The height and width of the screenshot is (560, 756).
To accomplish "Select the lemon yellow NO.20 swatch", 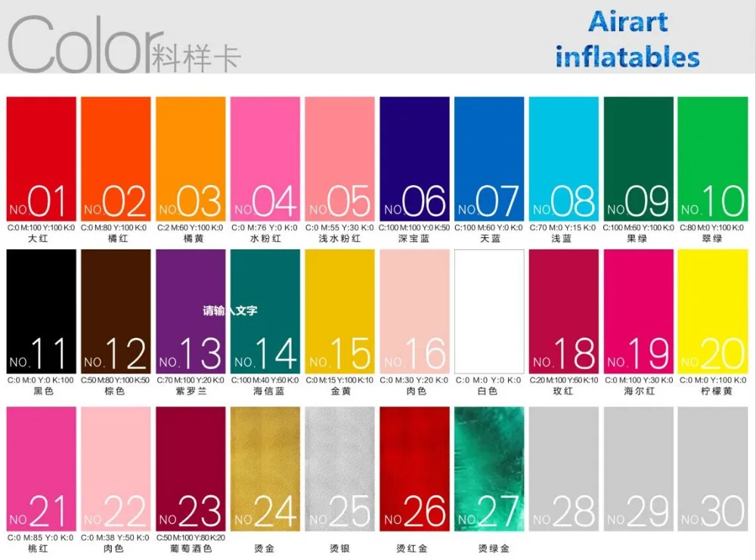I will pos(712,311).
